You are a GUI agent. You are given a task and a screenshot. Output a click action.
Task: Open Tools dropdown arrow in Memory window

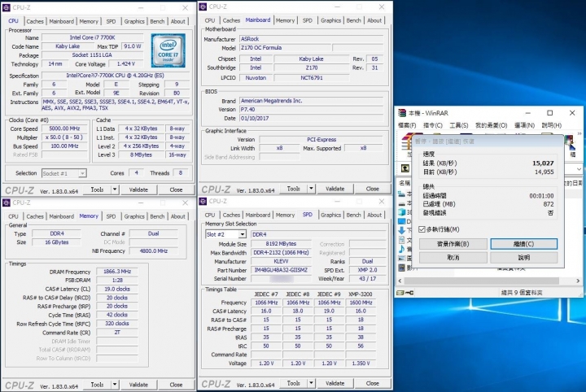pyautogui.click(x=115, y=385)
